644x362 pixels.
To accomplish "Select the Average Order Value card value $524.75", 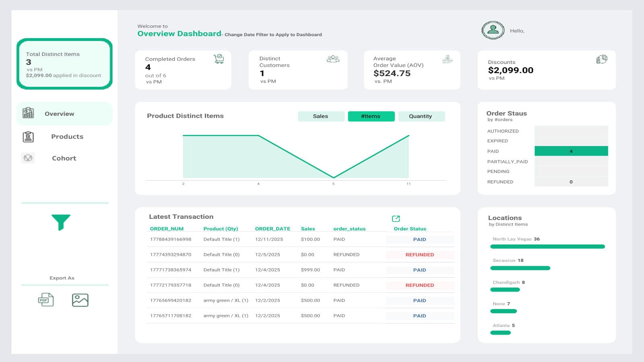I will [x=392, y=73].
